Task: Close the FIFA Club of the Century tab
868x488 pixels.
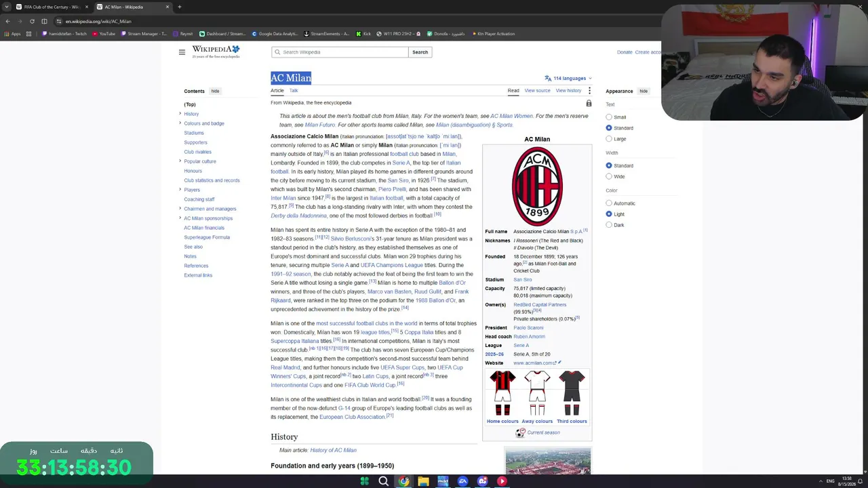Action: click(x=86, y=7)
